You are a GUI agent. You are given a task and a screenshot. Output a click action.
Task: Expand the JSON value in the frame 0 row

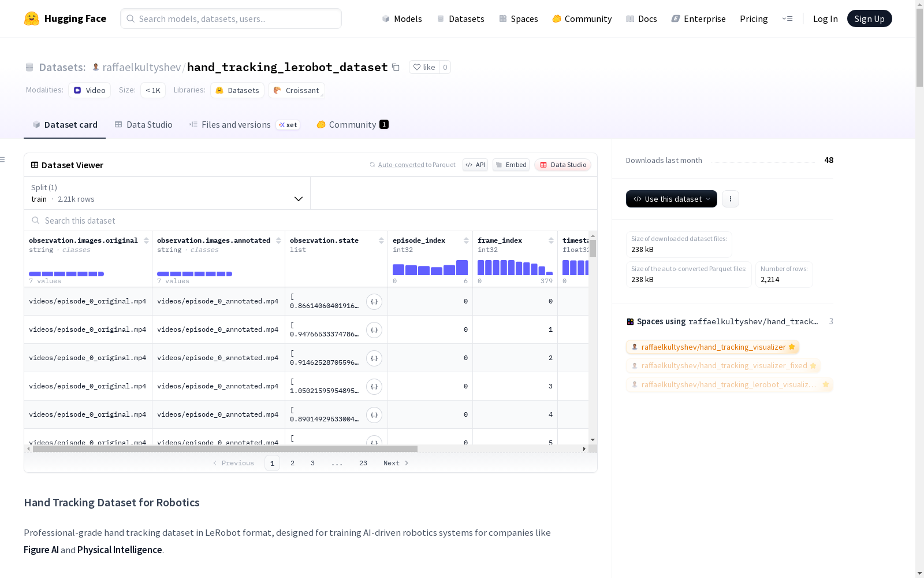tap(374, 302)
